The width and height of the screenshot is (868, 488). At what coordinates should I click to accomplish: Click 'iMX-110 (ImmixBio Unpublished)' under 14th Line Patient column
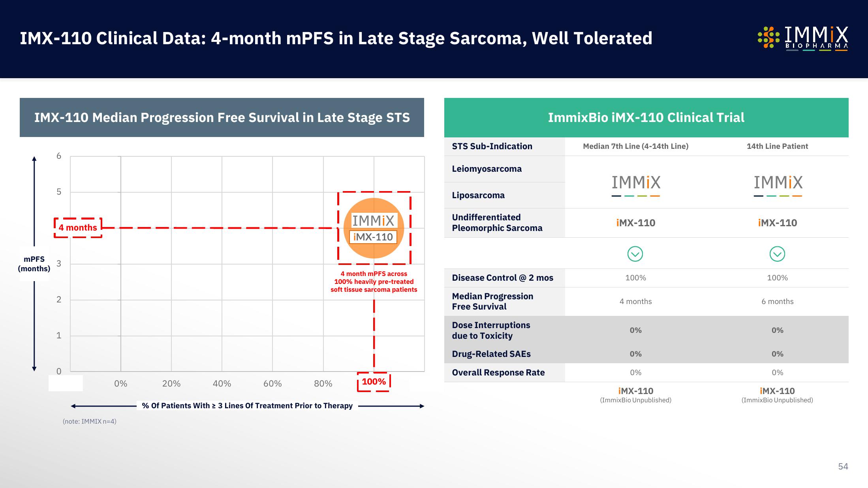pyautogui.click(x=777, y=395)
